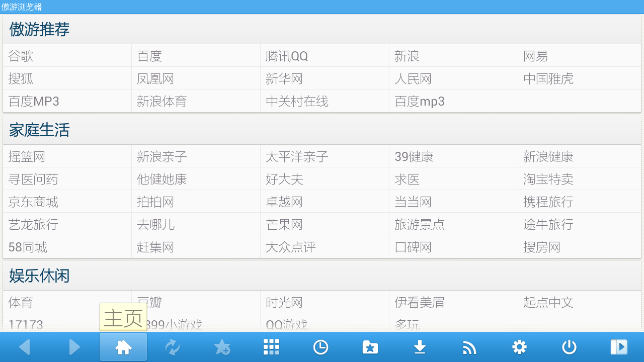Open the 新浪 link
Screen dimensions: 644x362
(407, 56)
